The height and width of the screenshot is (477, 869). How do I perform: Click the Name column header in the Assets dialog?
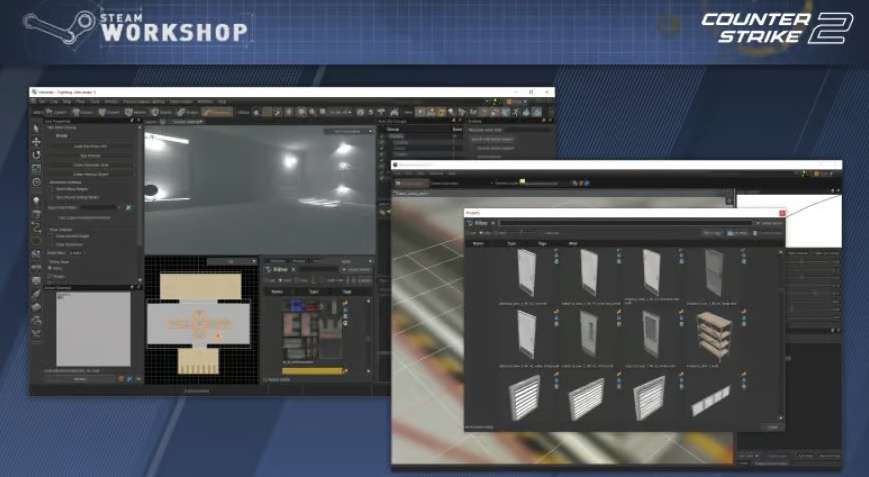(x=478, y=243)
